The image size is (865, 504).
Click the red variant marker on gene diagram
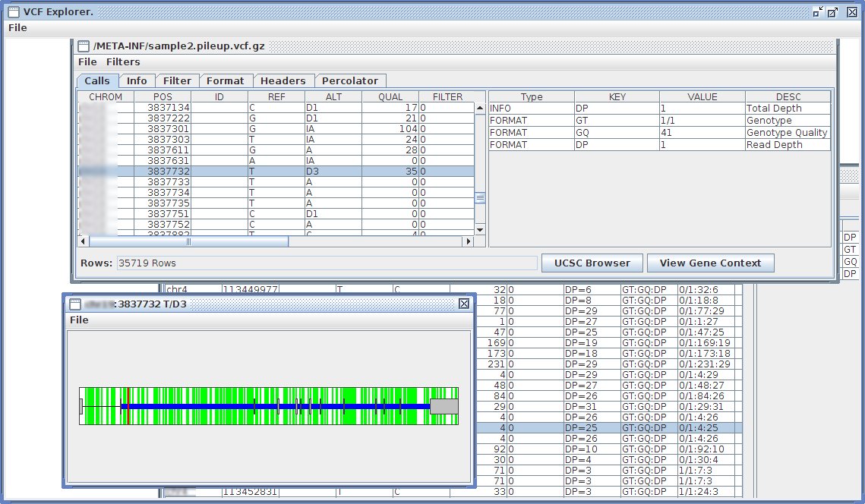128,407
